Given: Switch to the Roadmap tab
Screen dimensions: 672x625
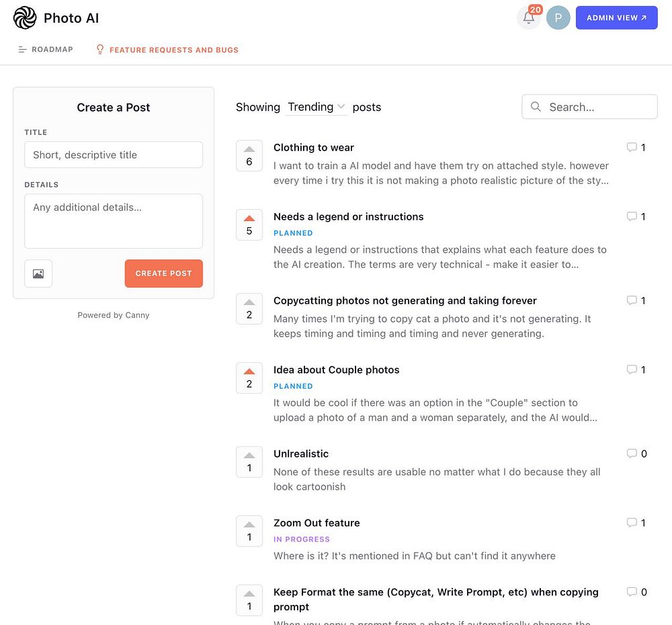Looking at the screenshot, I should click(x=46, y=50).
